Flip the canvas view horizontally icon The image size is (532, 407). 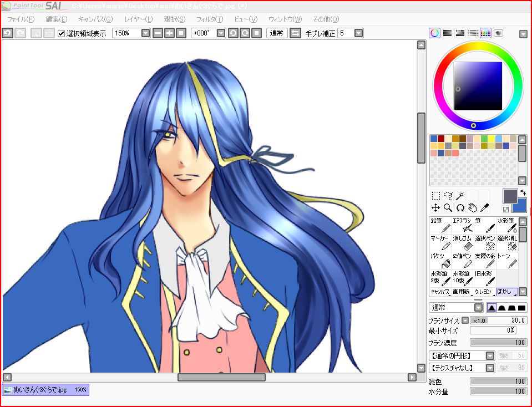(295, 33)
